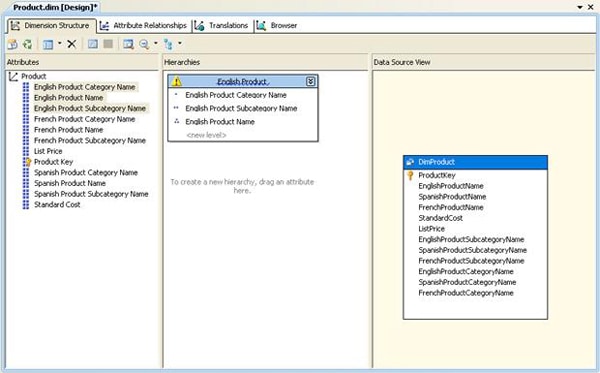
Task: Select the Product.dim [Design] document tab
Action: pyautogui.click(x=55, y=7)
